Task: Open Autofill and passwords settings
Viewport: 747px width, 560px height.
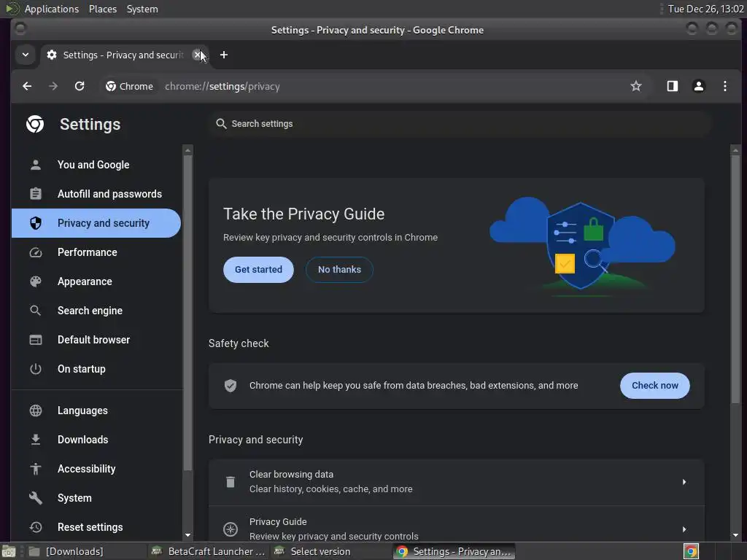Action: click(x=96, y=194)
